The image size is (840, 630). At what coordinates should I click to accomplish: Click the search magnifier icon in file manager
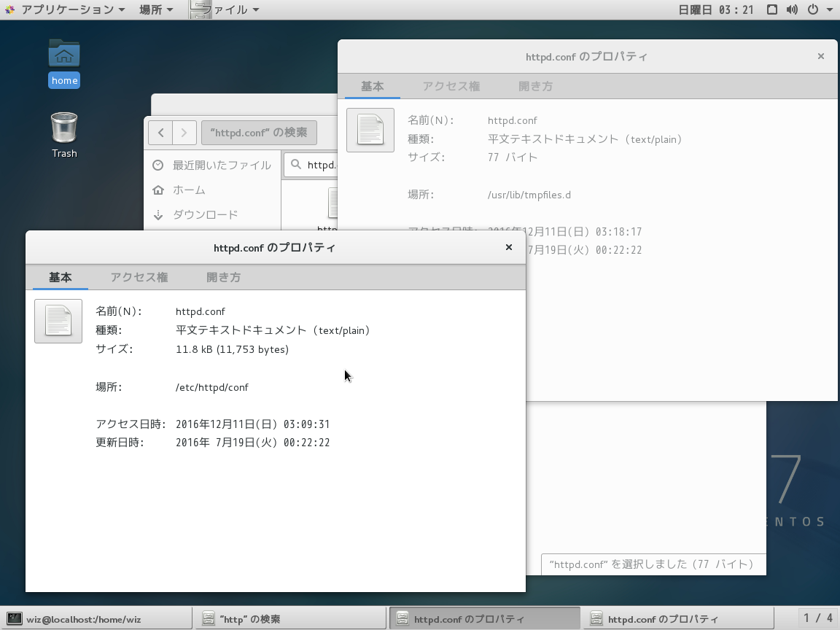click(x=296, y=165)
